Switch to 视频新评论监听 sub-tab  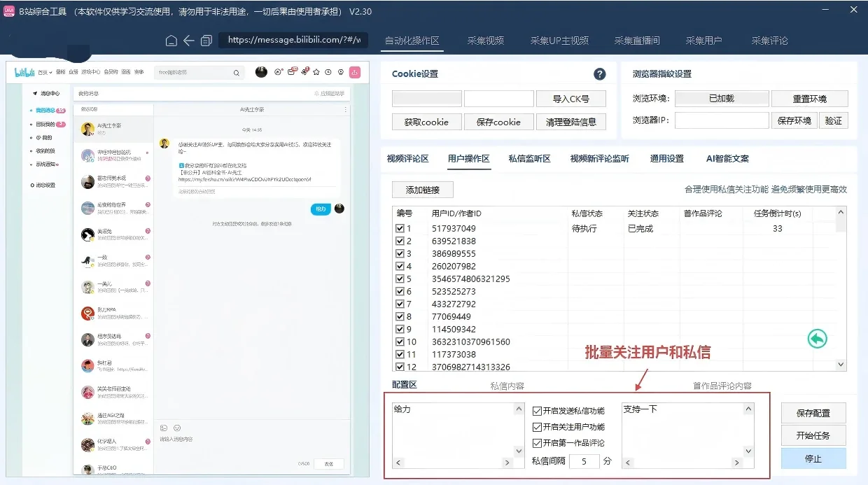tap(599, 159)
